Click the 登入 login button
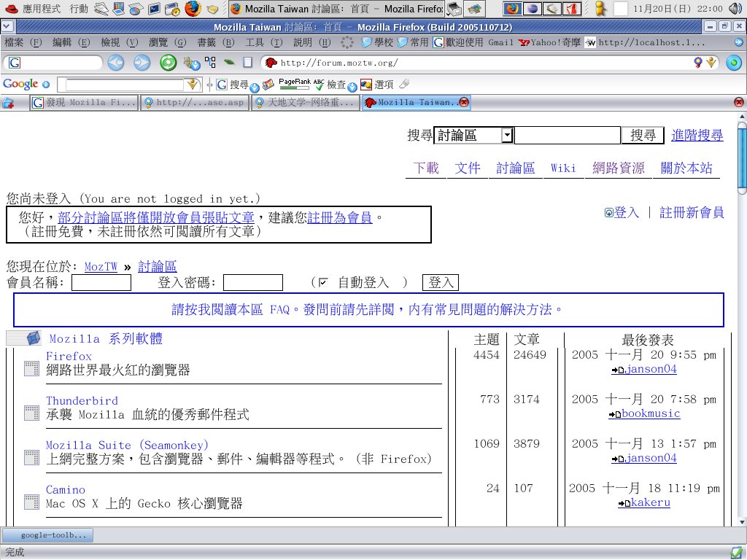The height and width of the screenshot is (560, 747). point(441,283)
